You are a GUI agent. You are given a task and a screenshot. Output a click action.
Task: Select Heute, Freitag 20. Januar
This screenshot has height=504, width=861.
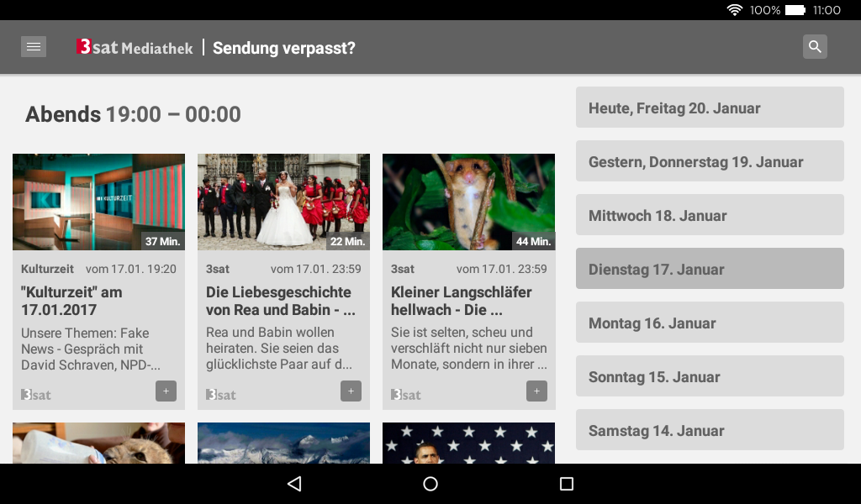710,108
